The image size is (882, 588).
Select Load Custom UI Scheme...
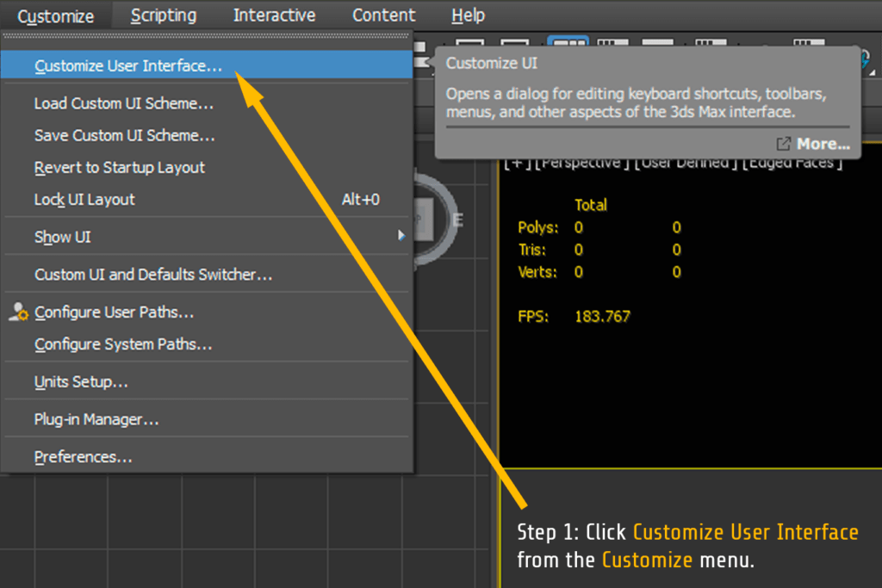pyautogui.click(x=207, y=103)
